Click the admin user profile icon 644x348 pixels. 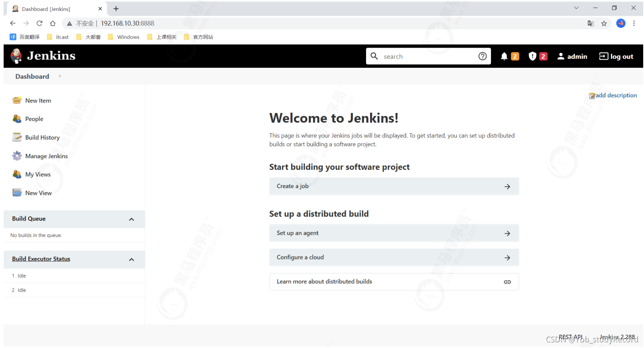[x=561, y=57]
